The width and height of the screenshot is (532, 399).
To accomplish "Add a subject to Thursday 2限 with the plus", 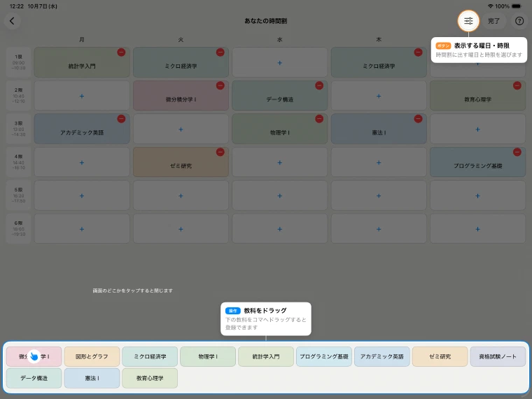I will click(379, 96).
